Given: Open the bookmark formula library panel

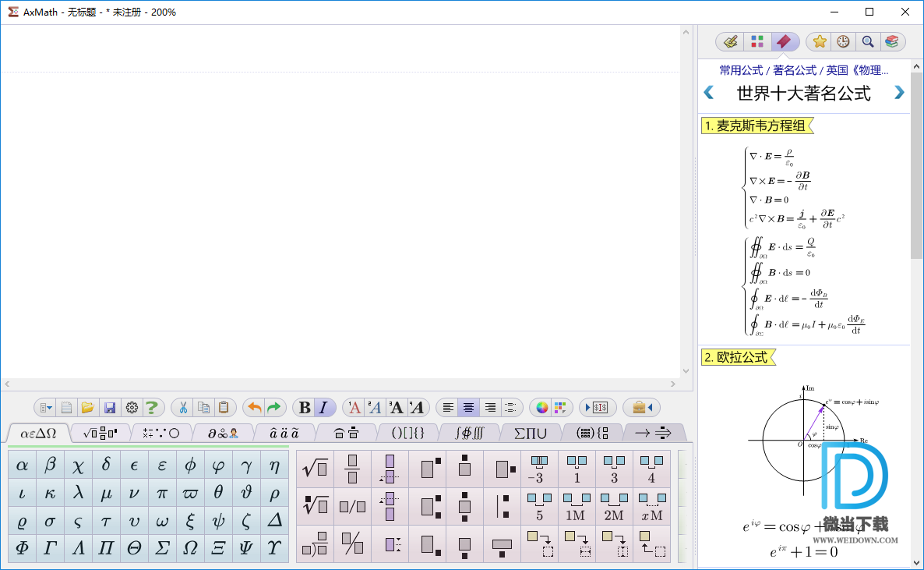Looking at the screenshot, I should point(784,41).
